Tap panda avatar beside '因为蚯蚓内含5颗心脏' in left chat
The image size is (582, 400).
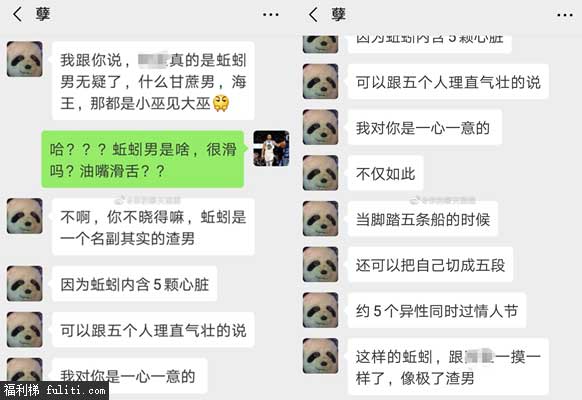24,283
